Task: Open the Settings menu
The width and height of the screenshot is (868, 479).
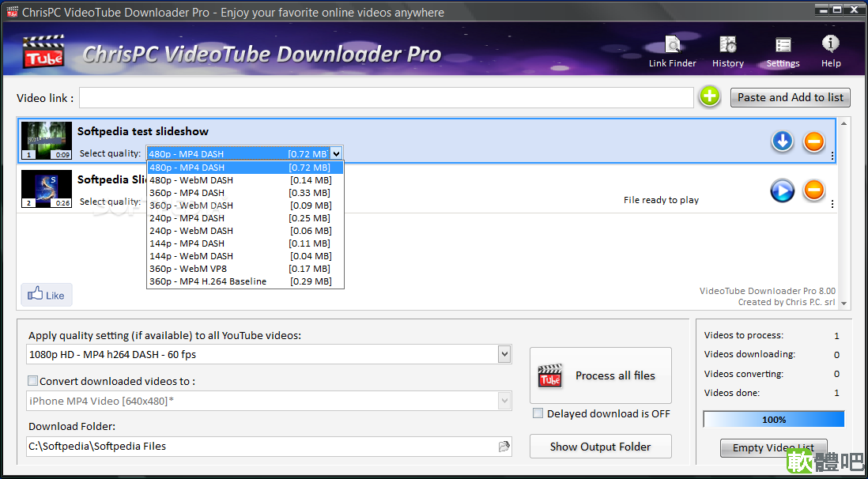Action: pyautogui.click(x=783, y=51)
